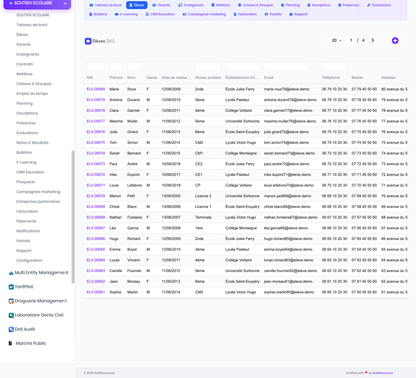Click Université Sorbonne cell in Maxime's row
Screen dimensions: 416x378
coord(242,121)
